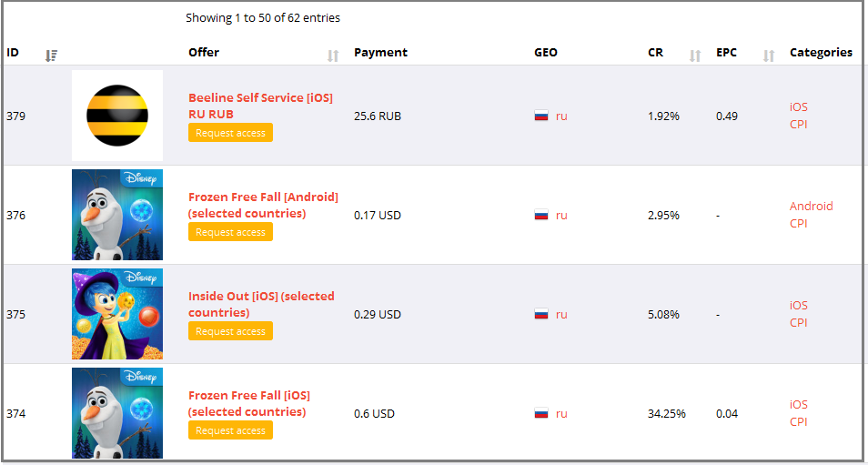
Task: Sort table by EPC column icon
Action: coord(769,56)
